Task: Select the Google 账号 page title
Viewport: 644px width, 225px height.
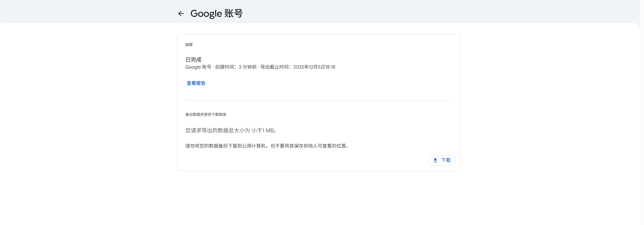Action: [217, 14]
